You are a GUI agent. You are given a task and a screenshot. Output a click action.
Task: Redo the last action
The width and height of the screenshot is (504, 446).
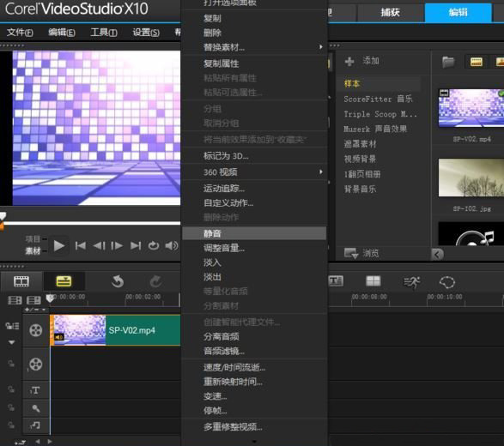[x=156, y=281]
